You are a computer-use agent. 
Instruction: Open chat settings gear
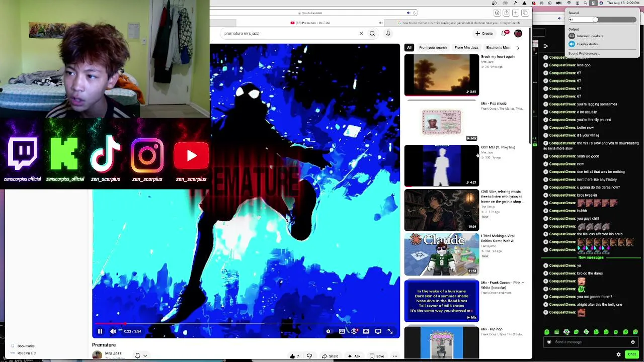click(618, 354)
